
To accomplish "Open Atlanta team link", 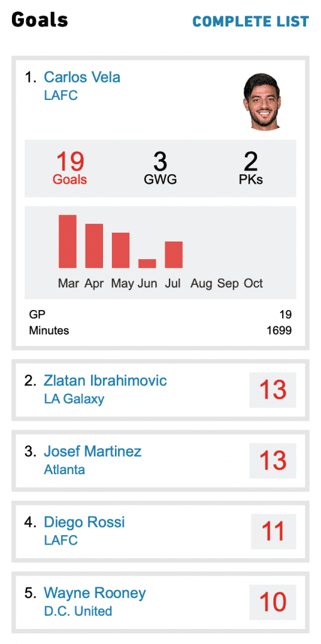I will point(65,469).
